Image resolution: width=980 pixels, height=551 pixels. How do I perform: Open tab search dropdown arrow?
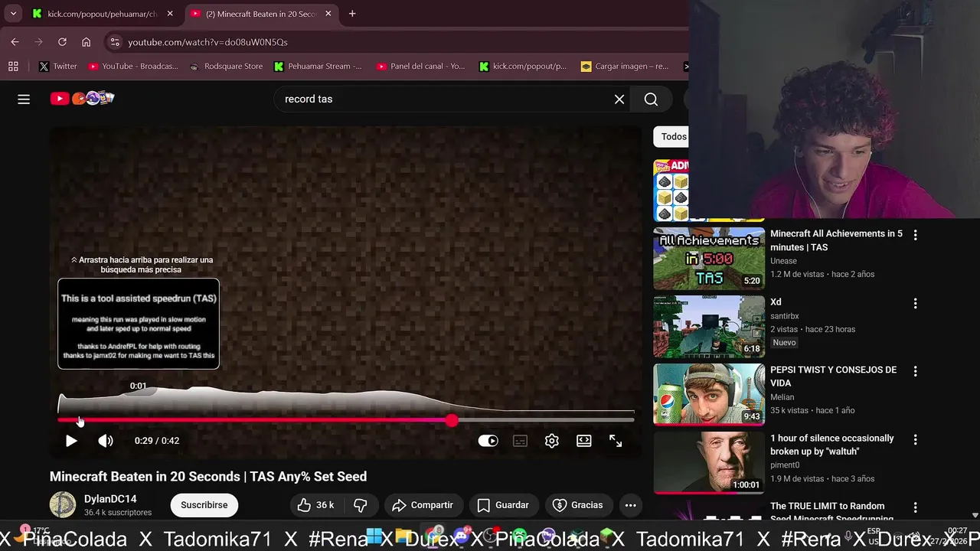[x=13, y=14]
